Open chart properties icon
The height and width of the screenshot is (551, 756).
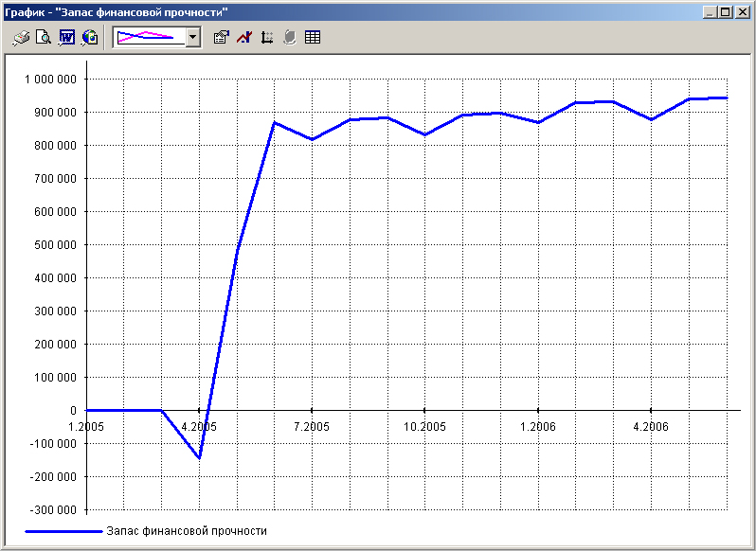(222, 38)
